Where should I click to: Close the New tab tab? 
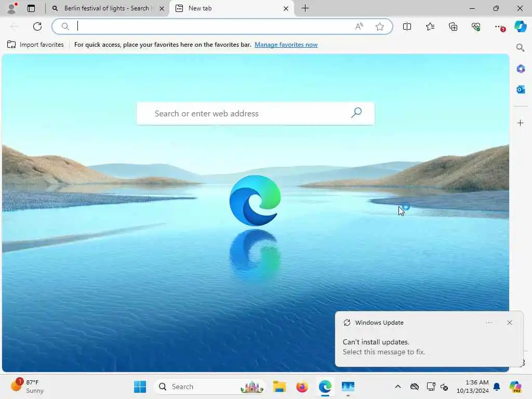coord(286,8)
